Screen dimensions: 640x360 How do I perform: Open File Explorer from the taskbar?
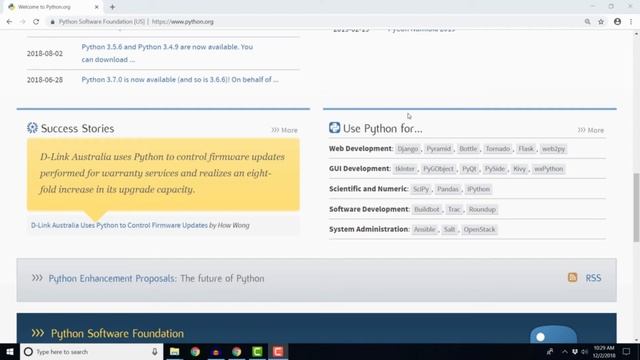tap(174, 351)
